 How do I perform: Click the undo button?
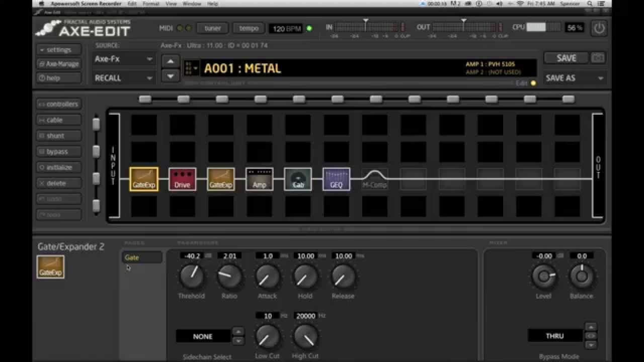[58, 199]
